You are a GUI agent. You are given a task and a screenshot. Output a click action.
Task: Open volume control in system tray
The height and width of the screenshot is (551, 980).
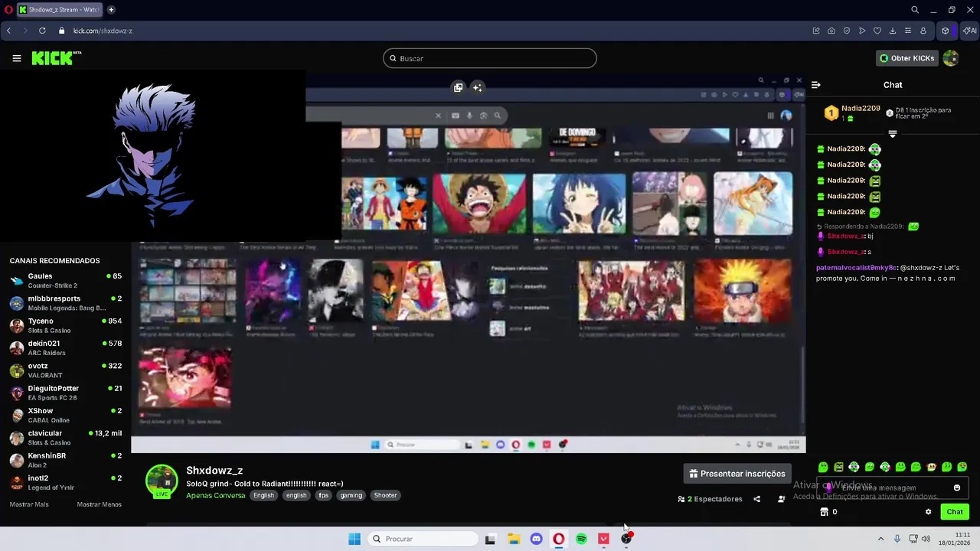926,539
